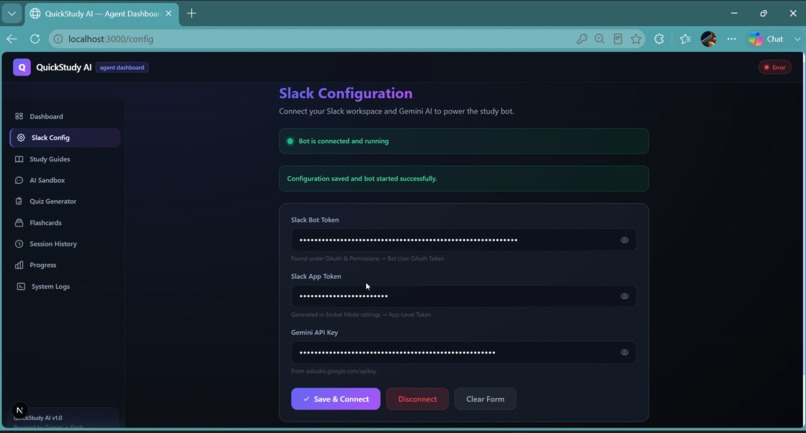This screenshot has height=433, width=806.
Task: Click the Progress bar chart icon
Action: (19, 265)
